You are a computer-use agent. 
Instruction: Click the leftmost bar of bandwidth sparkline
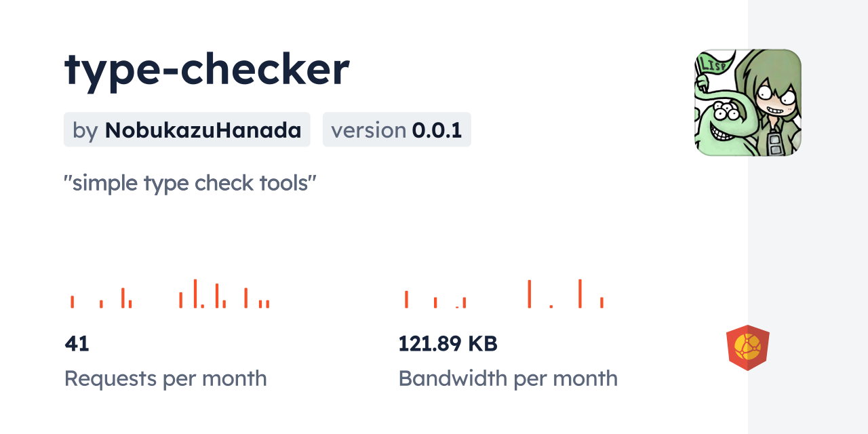406,299
